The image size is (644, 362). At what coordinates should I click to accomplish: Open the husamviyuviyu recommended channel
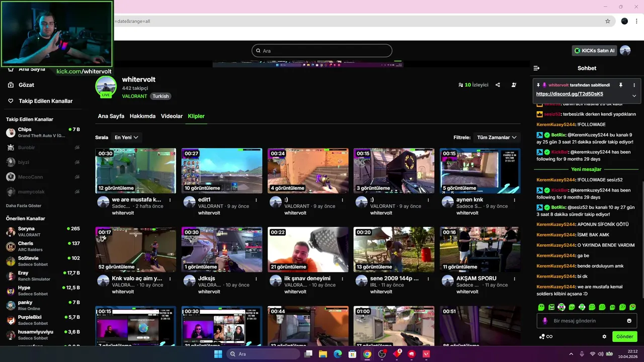point(43,335)
